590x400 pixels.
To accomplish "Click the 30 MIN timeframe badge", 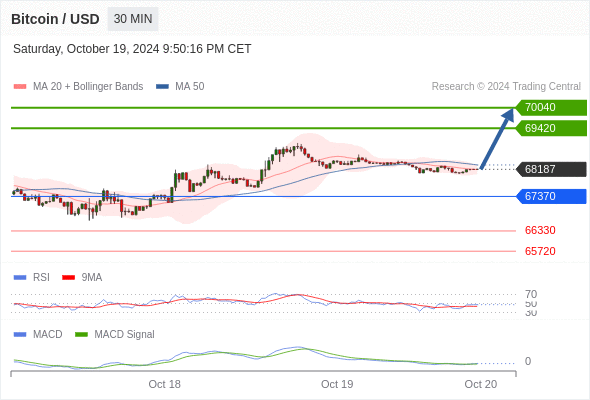I will click(x=133, y=19).
